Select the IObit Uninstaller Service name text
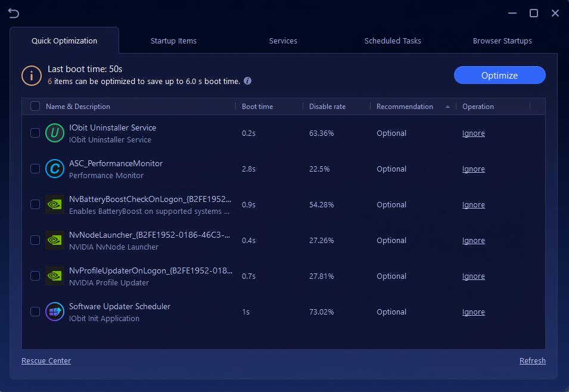The image size is (569, 392). tap(113, 127)
